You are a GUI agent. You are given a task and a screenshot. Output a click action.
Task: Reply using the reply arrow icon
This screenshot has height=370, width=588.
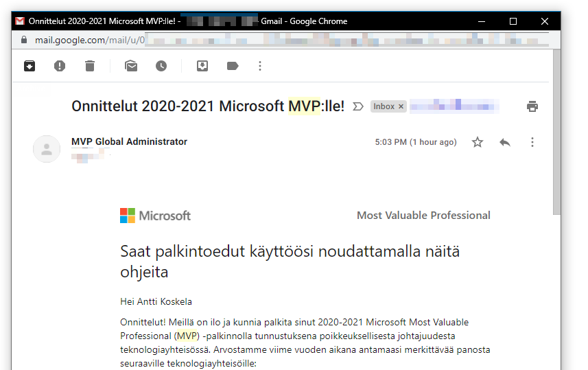505,142
